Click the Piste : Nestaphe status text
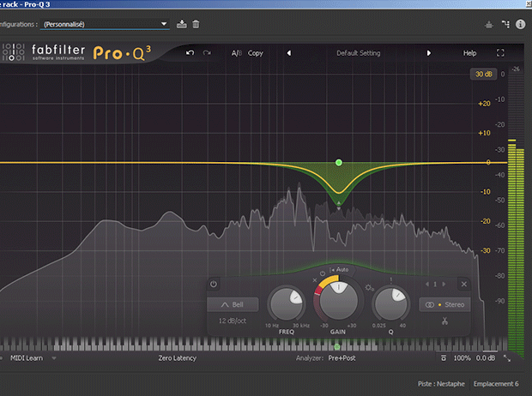The height and width of the screenshot is (396, 532). point(441,384)
